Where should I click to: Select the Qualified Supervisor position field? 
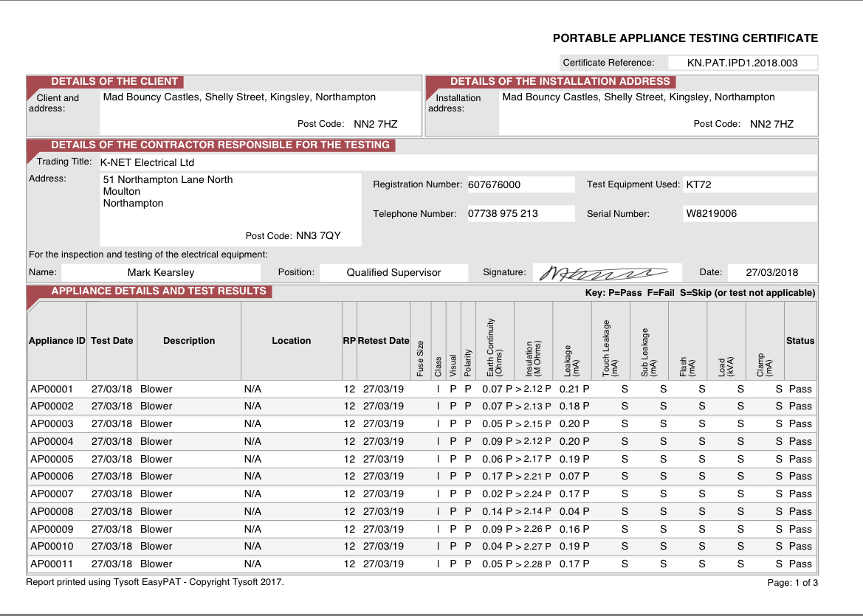[x=393, y=273]
